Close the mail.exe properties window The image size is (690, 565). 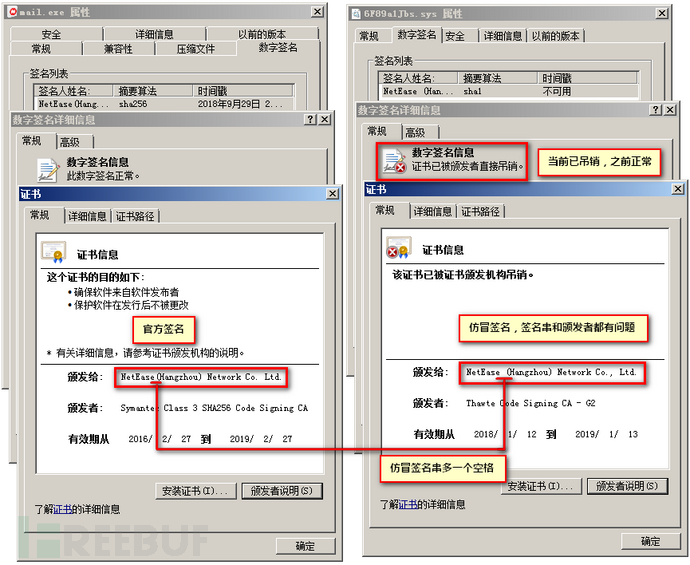(317, 12)
